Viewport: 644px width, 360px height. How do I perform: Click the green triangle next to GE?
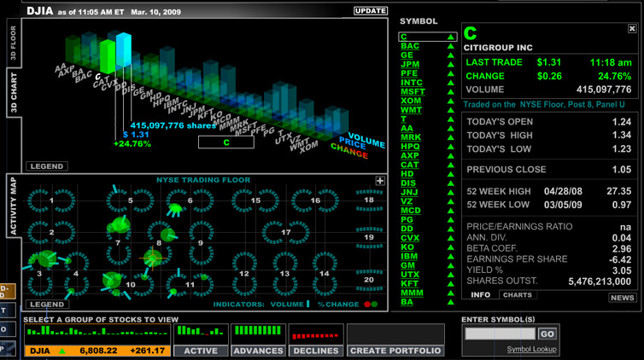point(450,55)
